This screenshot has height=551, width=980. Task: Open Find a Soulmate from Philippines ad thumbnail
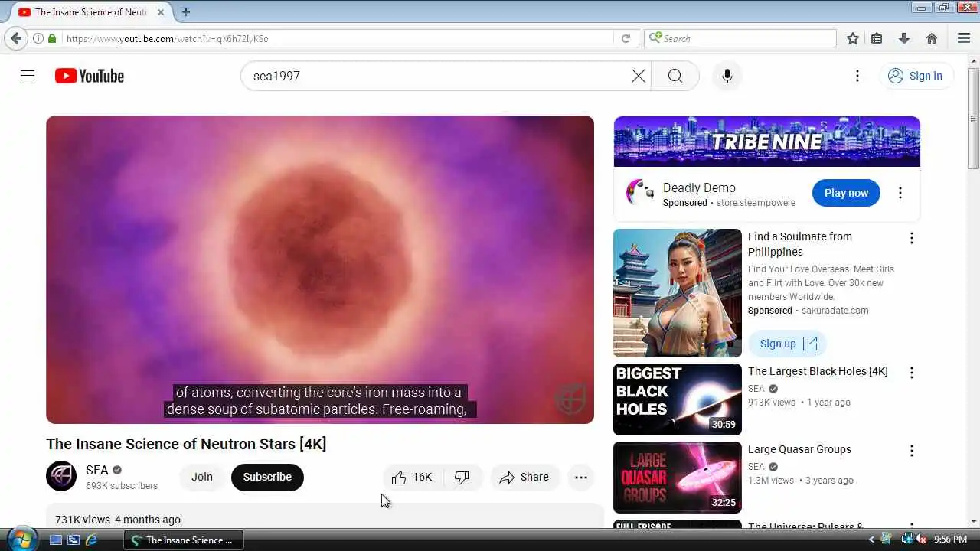click(x=678, y=293)
